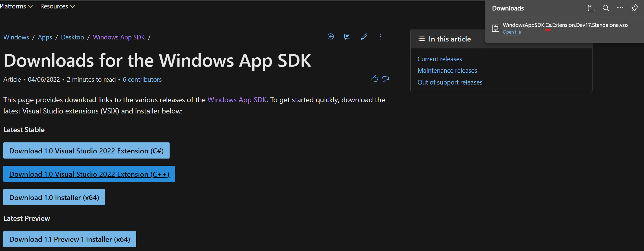Pin the Downloads panel open
The height and width of the screenshot is (251, 644).
635,8
